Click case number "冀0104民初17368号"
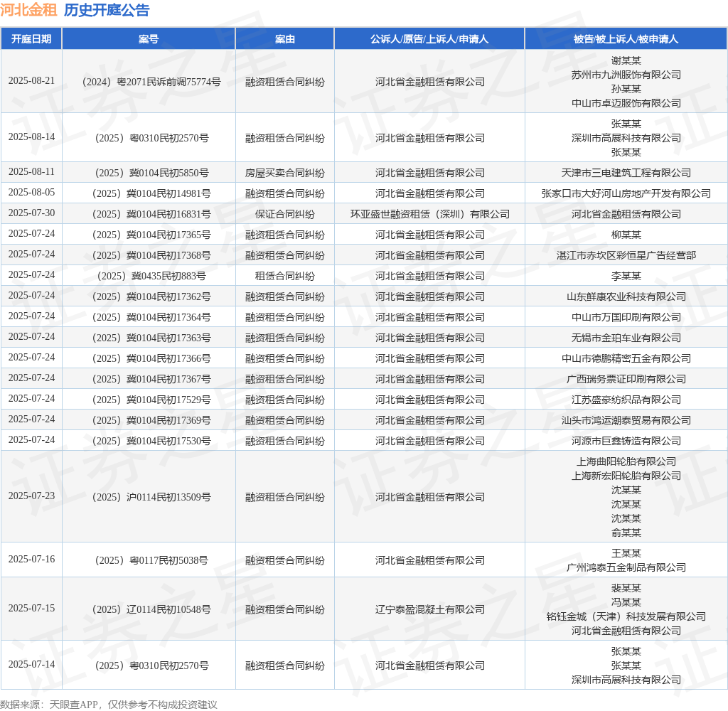The image size is (728, 711). tap(169, 255)
